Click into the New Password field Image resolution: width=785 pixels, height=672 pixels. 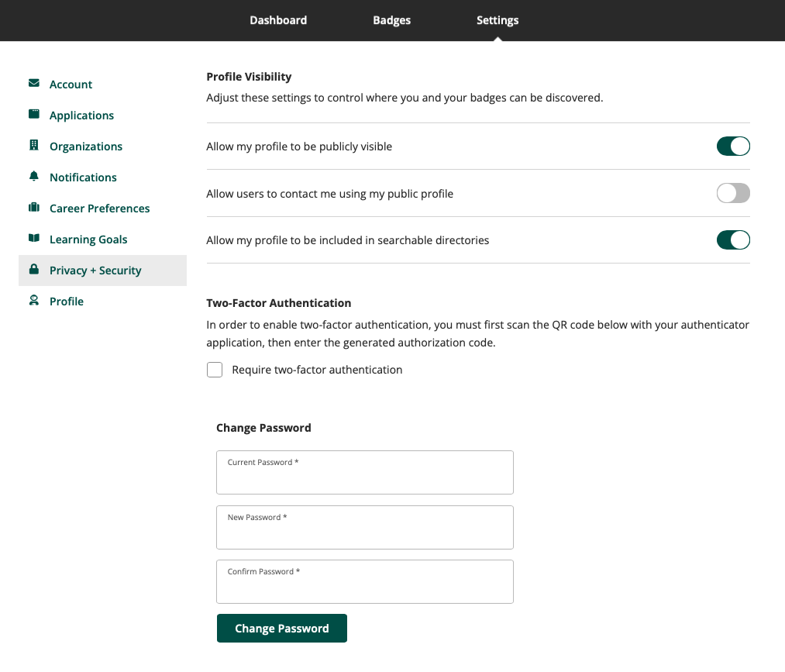(x=365, y=527)
